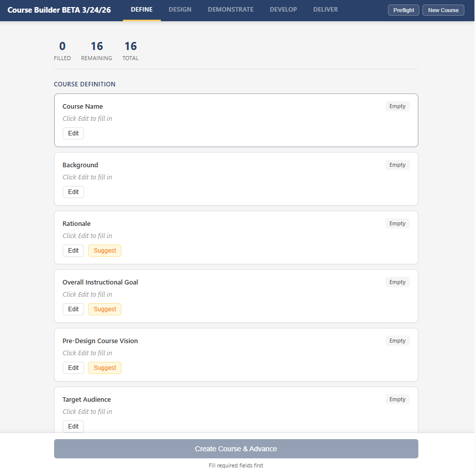Image resolution: width=476 pixels, height=474 pixels.
Task: Edit the Overall Instructional Goal
Action: (x=73, y=309)
